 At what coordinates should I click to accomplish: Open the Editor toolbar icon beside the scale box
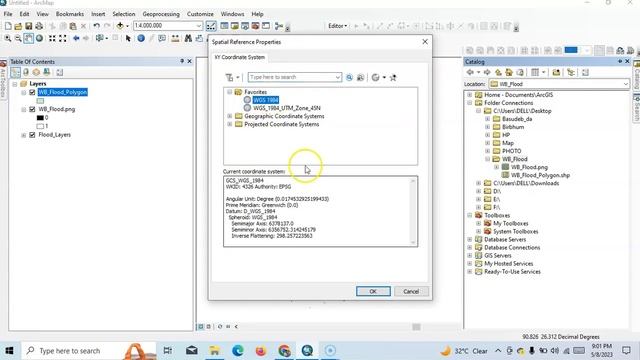pyautogui.click(x=211, y=26)
